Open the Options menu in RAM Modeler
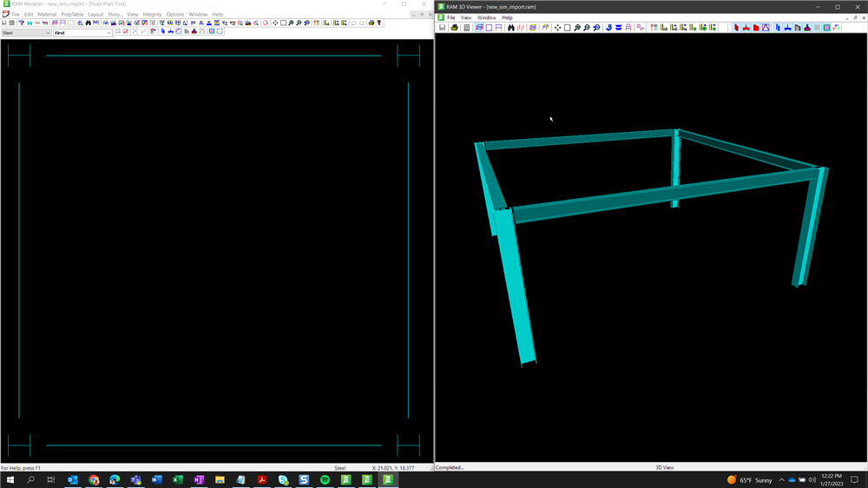 (175, 15)
